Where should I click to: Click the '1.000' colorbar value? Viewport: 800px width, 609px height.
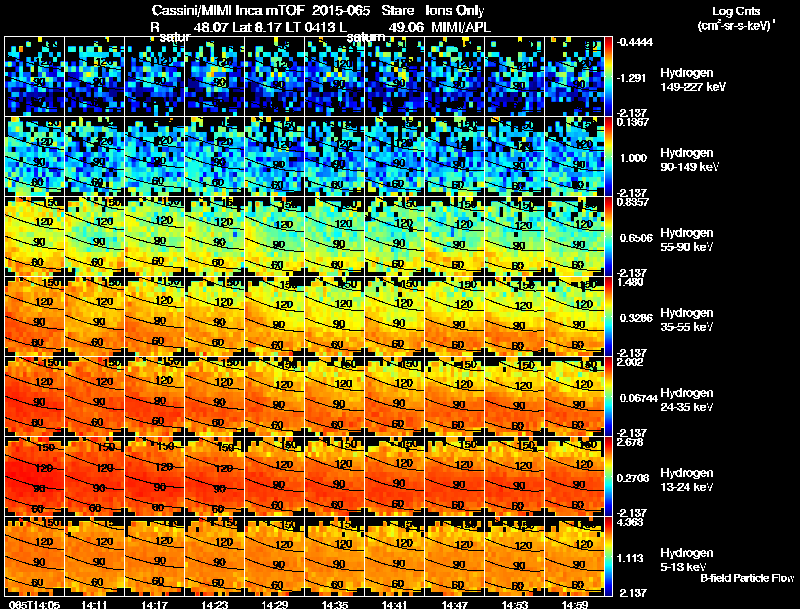633,158
